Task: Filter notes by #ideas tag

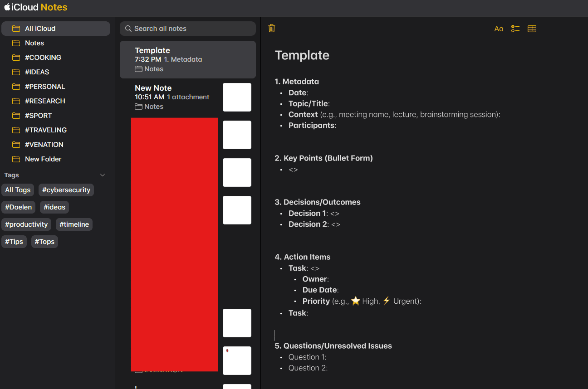Action: coord(54,207)
